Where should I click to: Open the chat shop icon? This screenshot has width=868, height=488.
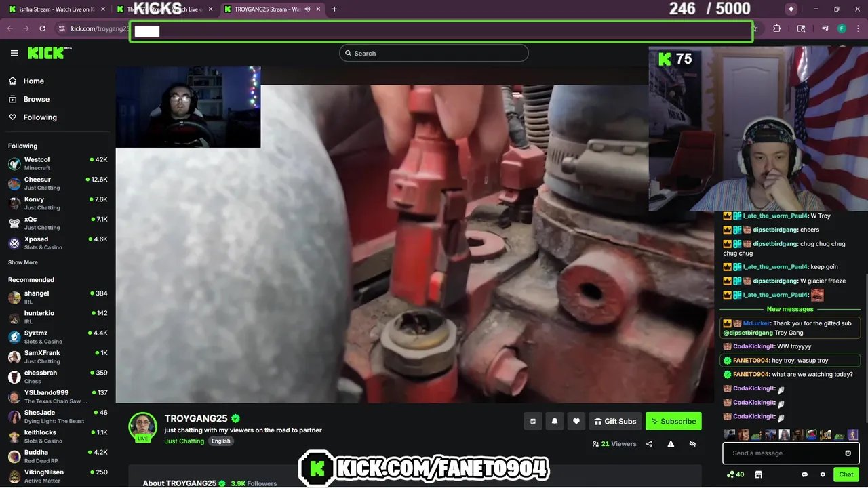759,474
